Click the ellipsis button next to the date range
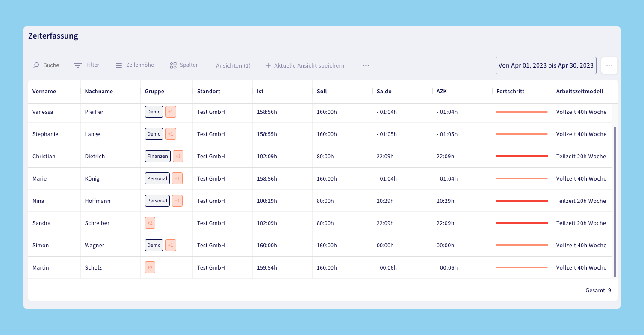 pyautogui.click(x=609, y=65)
